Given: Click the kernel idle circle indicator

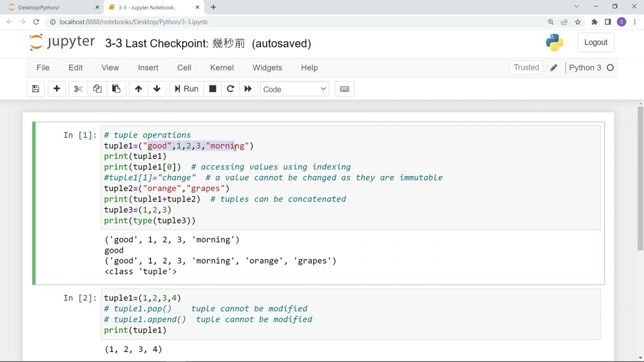Looking at the screenshot, I should click(x=610, y=68).
